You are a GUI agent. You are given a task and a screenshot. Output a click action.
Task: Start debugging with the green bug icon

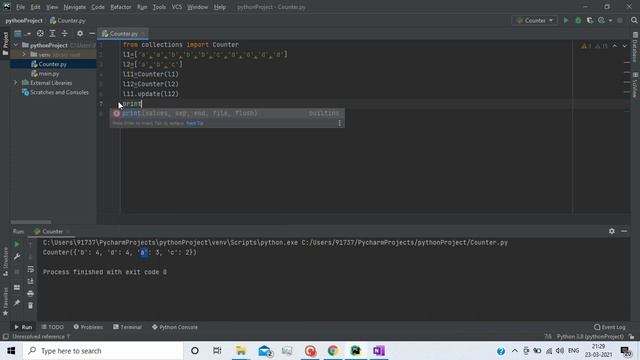coord(578,20)
